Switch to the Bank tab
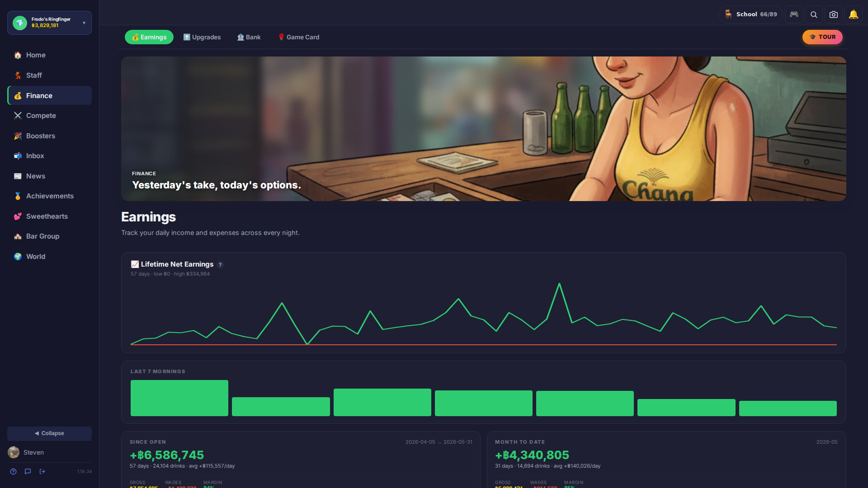This screenshot has width=868, height=488. (x=249, y=37)
